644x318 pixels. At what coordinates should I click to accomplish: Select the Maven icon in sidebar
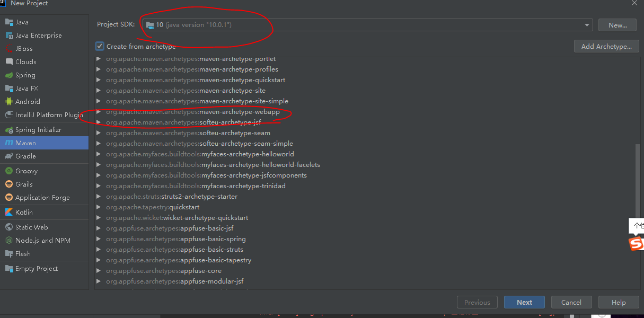8,143
